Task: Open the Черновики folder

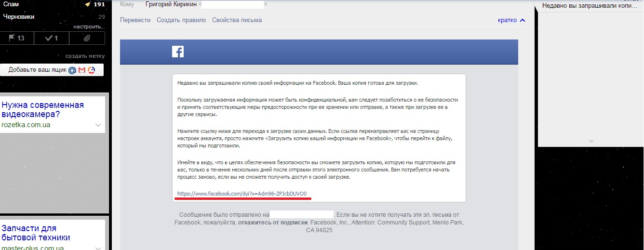Action: [19, 16]
